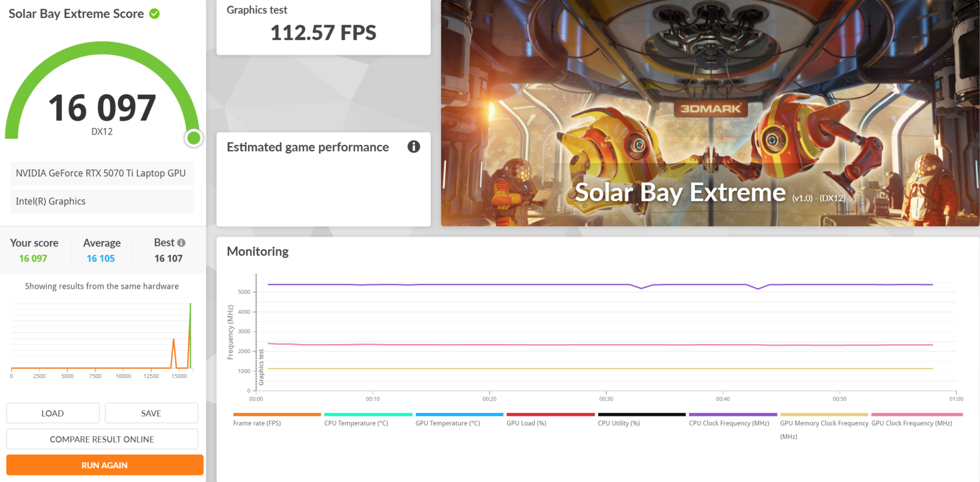This screenshot has width=980, height=482.
Task: Toggle the GPU Memory Clock Frequency legend
Action: [824, 430]
